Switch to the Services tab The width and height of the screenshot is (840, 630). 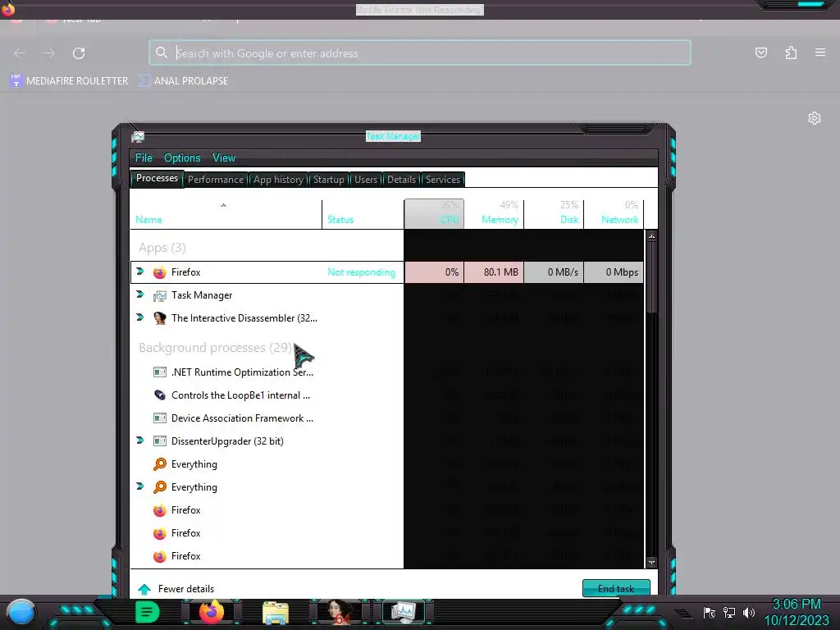click(442, 180)
